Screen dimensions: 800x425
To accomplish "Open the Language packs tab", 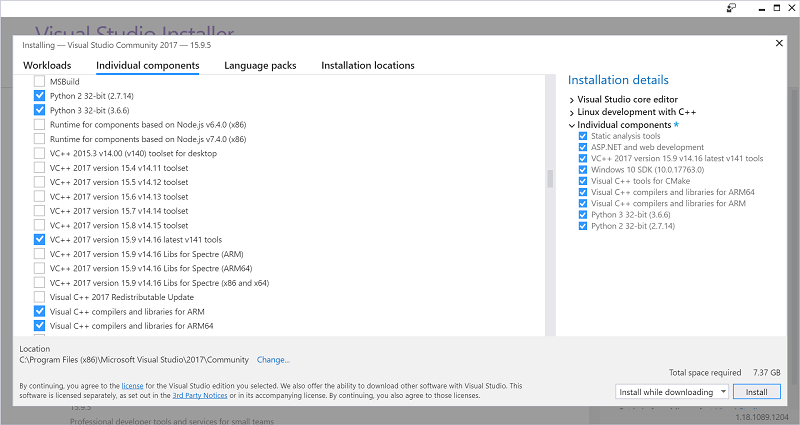I will (x=260, y=65).
